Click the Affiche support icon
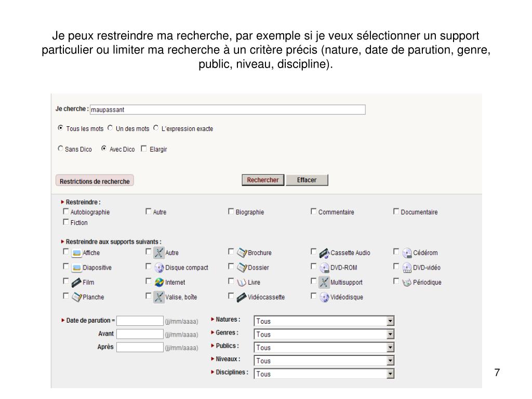The height and width of the screenshot is (399, 532). click(77, 253)
